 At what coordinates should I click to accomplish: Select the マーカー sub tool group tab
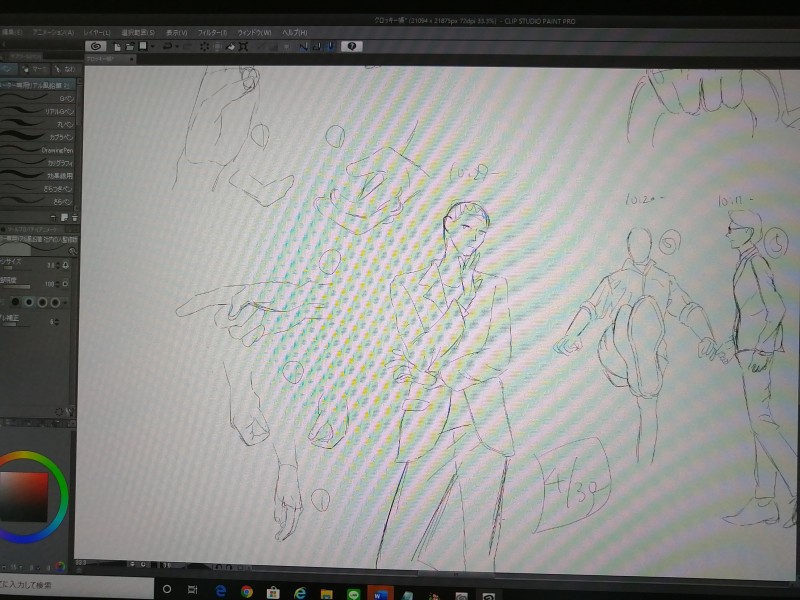click(35, 69)
